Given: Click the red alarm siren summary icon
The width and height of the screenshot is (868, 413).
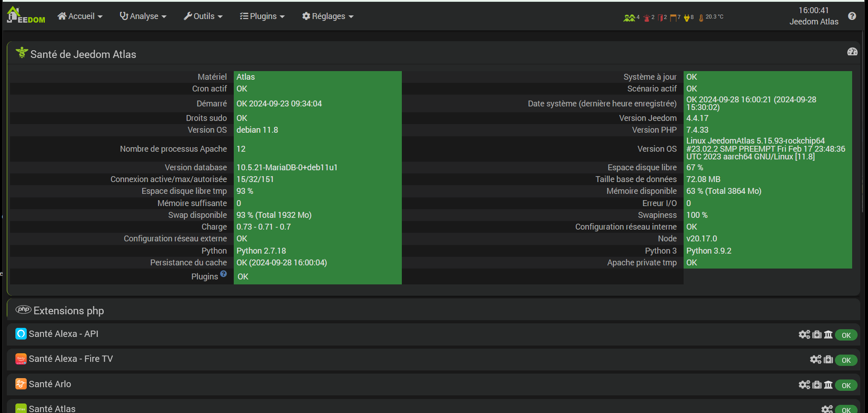Looking at the screenshot, I should [647, 18].
